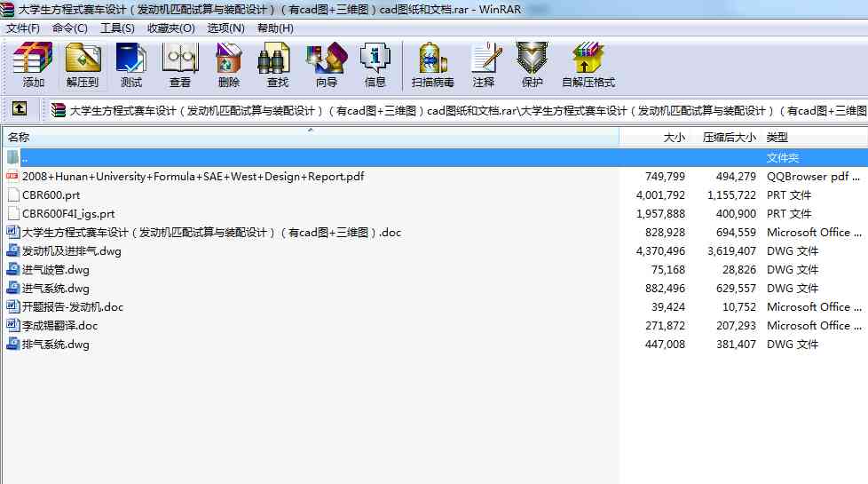
Task: Select file name CBR600.prt
Action: pos(51,194)
